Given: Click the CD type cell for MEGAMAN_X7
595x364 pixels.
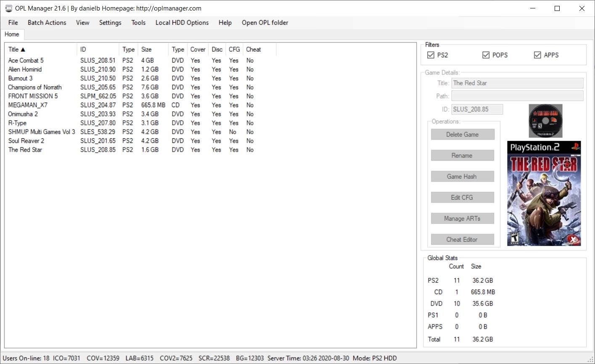Looking at the screenshot, I should pos(175,105).
